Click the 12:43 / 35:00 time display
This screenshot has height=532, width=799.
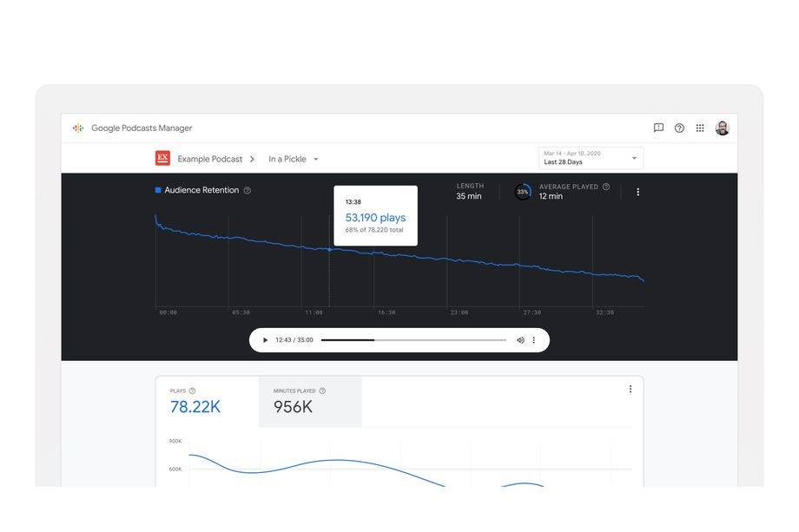coord(294,340)
